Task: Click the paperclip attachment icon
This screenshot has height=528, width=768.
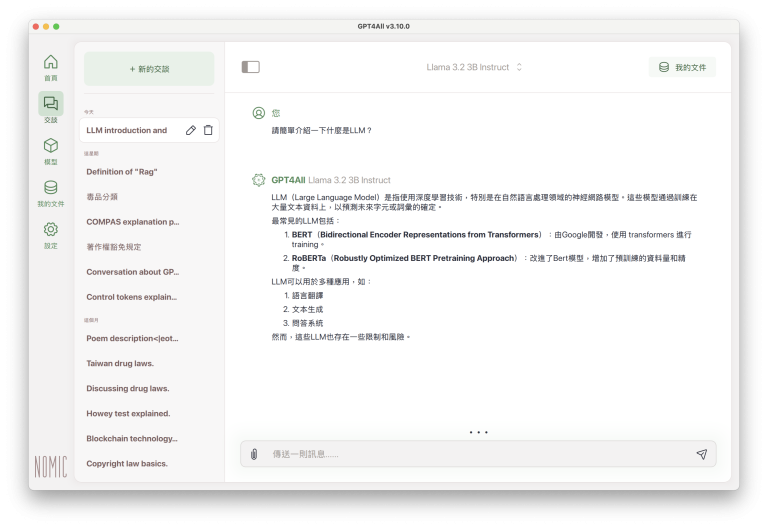Action: click(x=255, y=454)
